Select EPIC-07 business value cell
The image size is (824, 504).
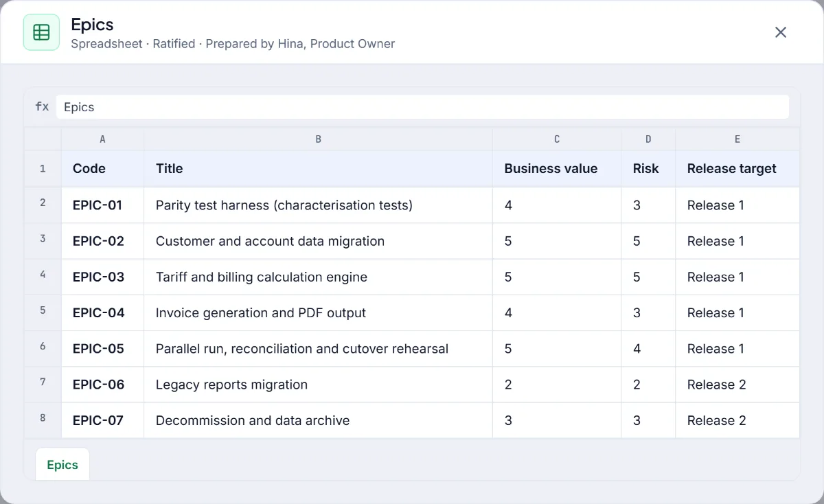pos(557,420)
